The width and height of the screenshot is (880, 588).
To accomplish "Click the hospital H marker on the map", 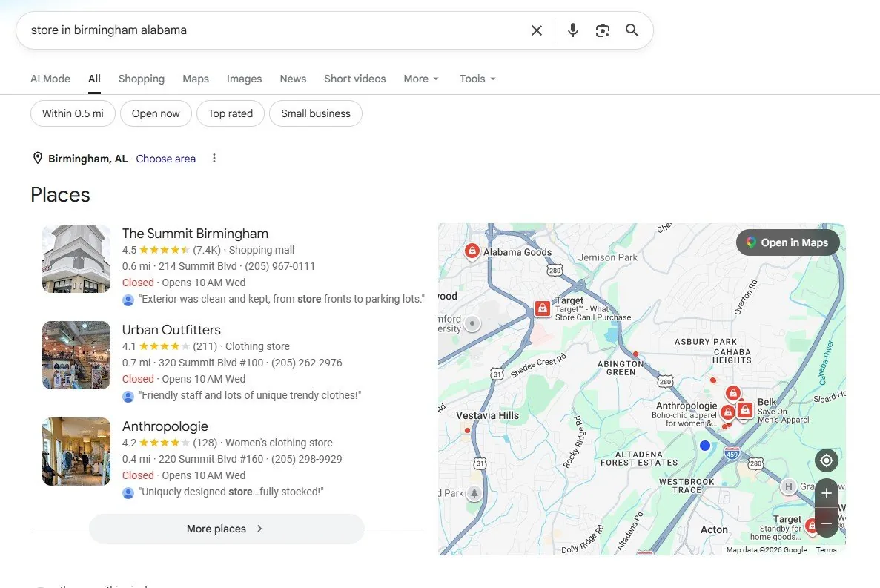I will (x=789, y=486).
